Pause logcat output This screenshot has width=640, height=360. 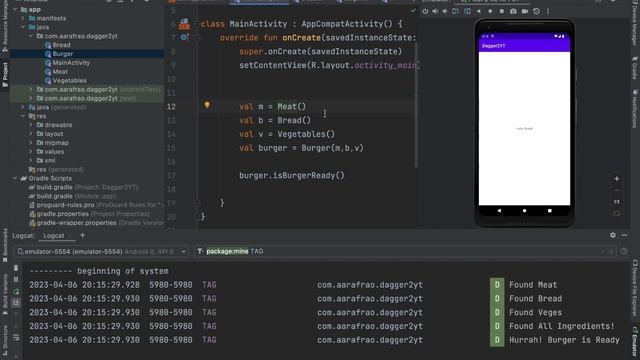[16, 280]
